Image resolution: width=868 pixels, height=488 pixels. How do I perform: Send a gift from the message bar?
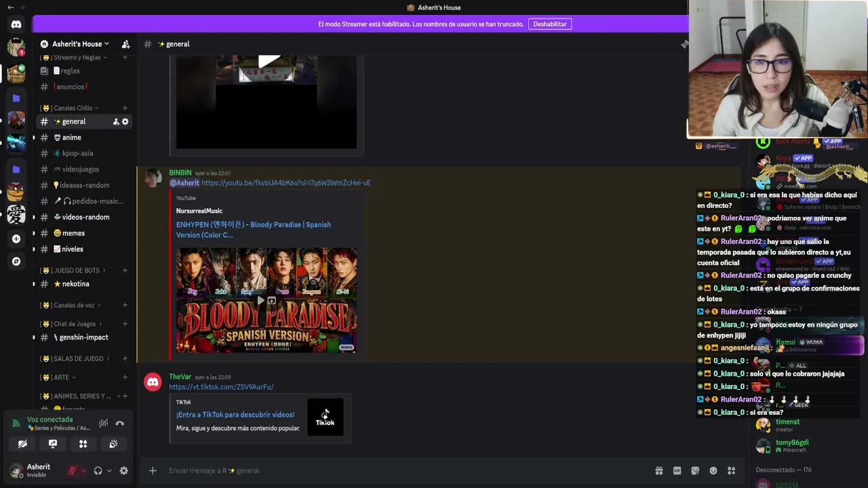(658, 470)
